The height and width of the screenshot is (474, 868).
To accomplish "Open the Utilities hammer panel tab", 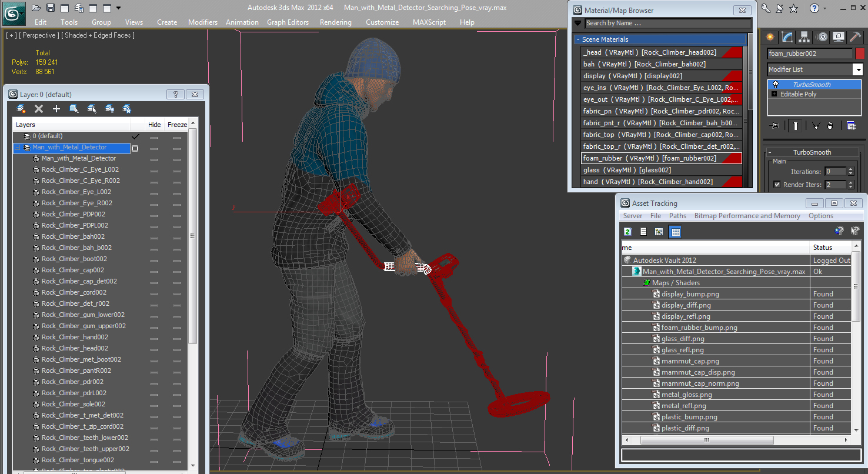I will pyautogui.click(x=856, y=37).
